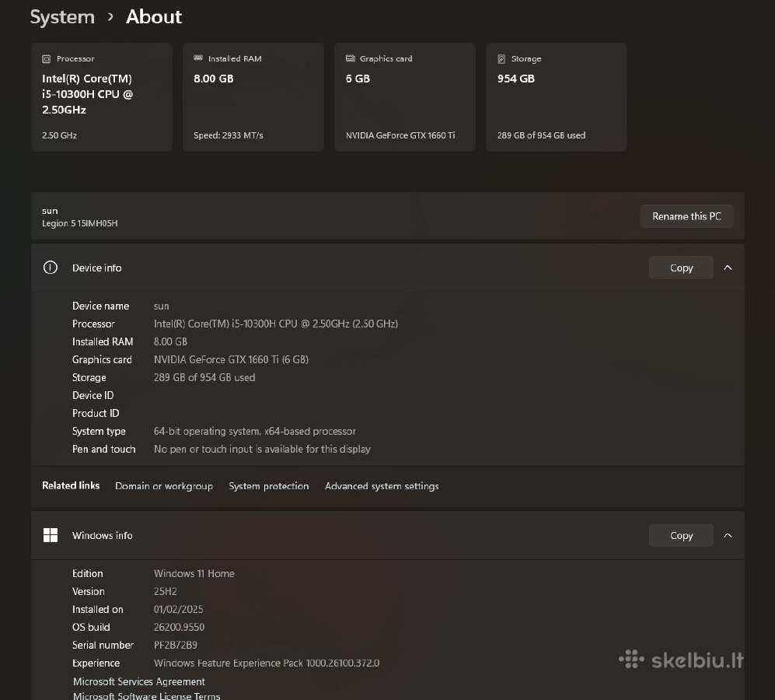Collapse the Windows info section chevron
The width and height of the screenshot is (775, 700).
pyautogui.click(x=728, y=535)
